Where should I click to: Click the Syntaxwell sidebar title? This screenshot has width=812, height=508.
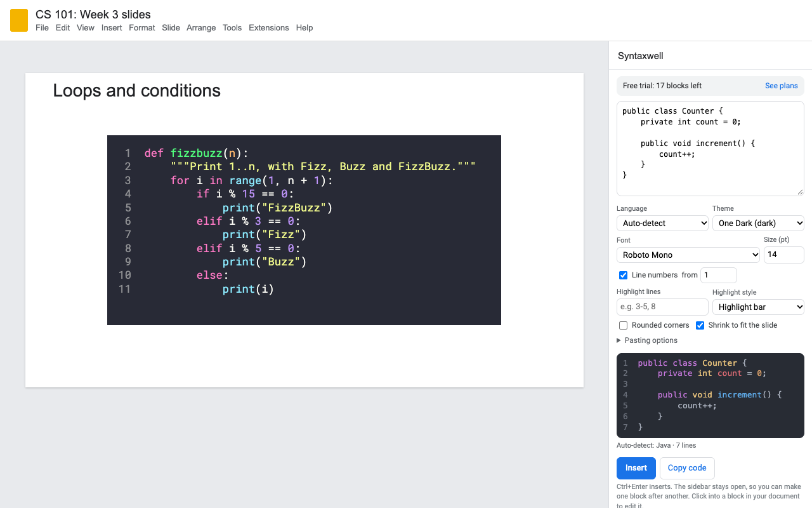[641, 56]
